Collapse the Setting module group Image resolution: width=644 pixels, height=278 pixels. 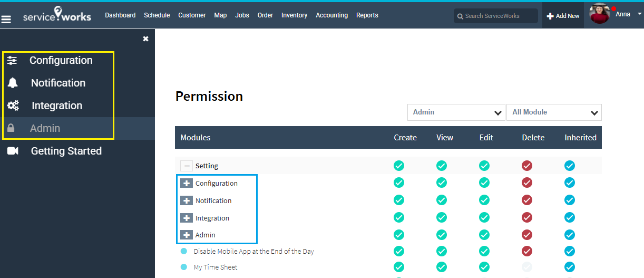(x=187, y=166)
